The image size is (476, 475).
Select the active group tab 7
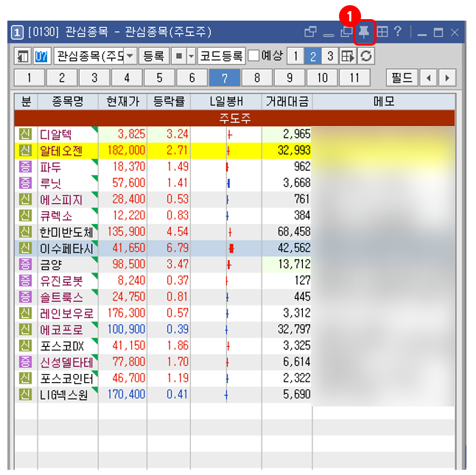(225, 77)
